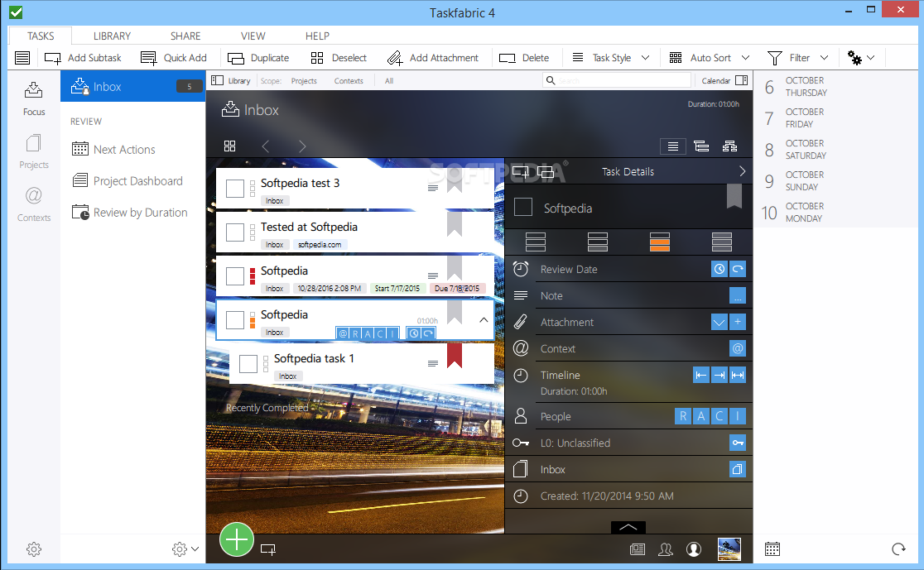The width and height of the screenshot is (924, 570).
Task: Switch to the LIBRARY tab
Action: point(112,36)
